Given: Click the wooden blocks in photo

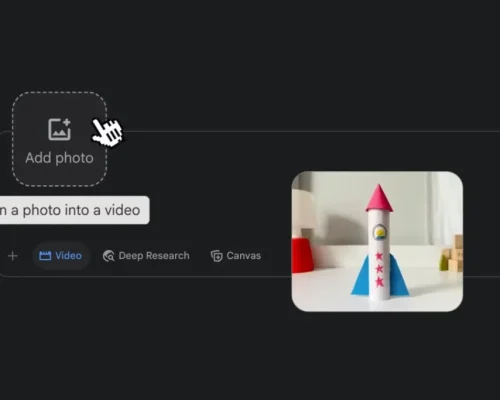Looking at the screenshot, I should tap(452, 254).
